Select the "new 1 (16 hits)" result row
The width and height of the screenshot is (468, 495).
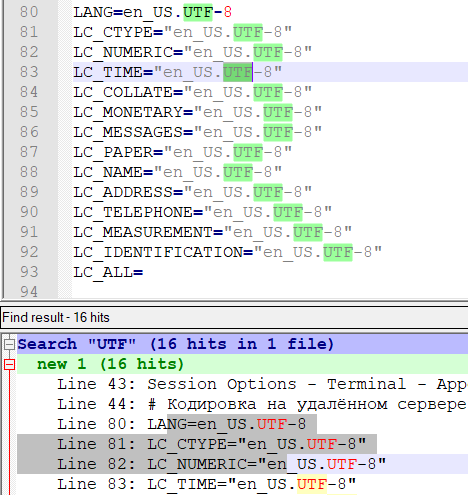tap(242, 364)
